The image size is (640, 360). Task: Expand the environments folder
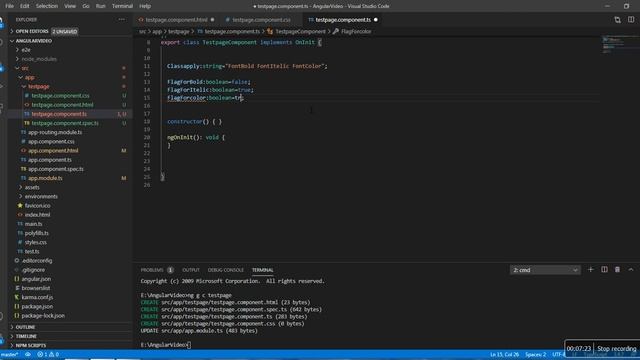(x=21, y=196)
